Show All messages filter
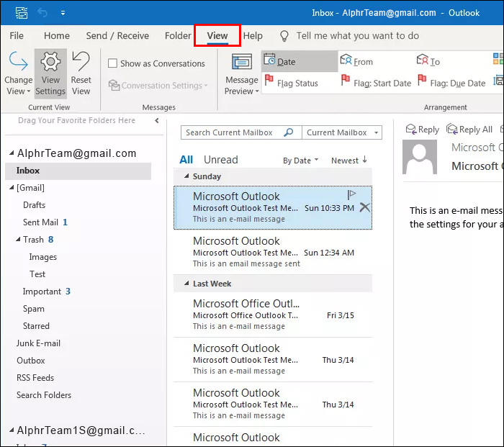This screenshot has height=447, width=504. [x=186, y=160]
